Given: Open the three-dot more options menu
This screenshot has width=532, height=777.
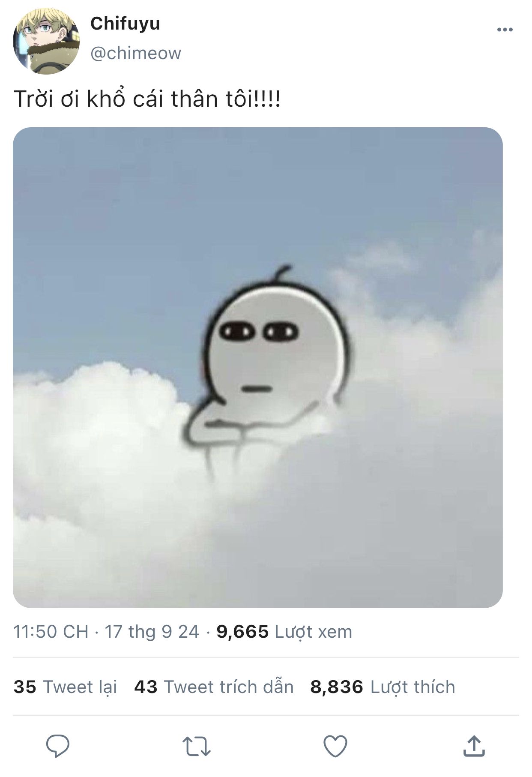Looking at the screenshot, I should (505, 30).
